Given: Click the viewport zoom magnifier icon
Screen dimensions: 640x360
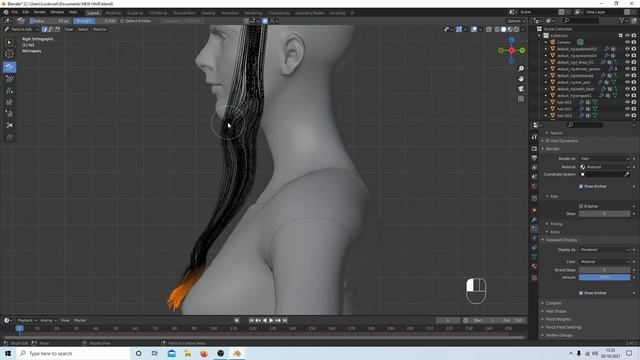Looking at the screenshot, I should 521,69.
